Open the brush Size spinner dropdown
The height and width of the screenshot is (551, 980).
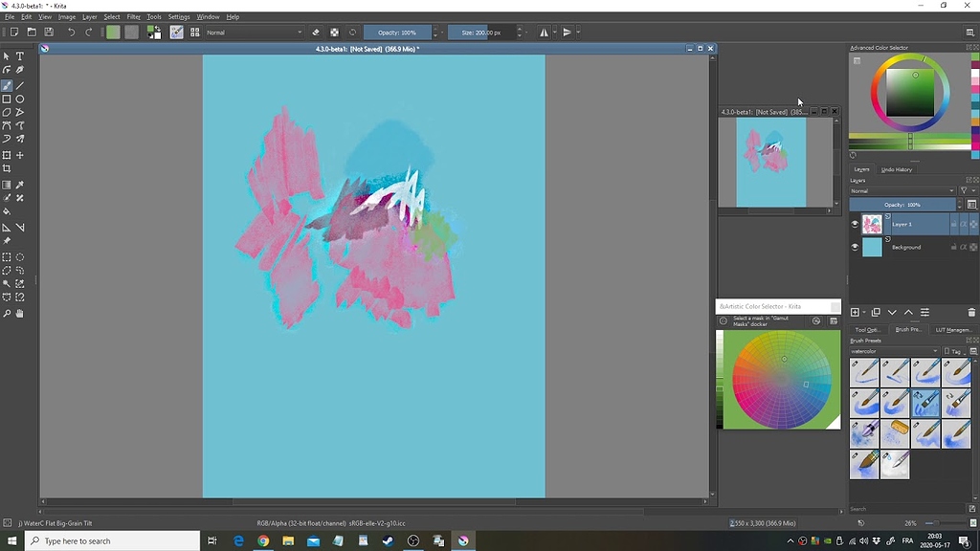(x=526, y=33)
